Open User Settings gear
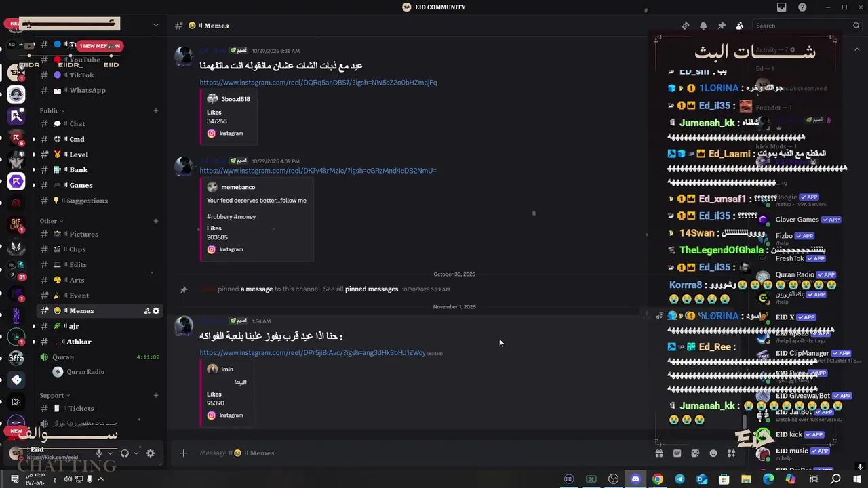 pyautogui.click(x=151, y=453)
